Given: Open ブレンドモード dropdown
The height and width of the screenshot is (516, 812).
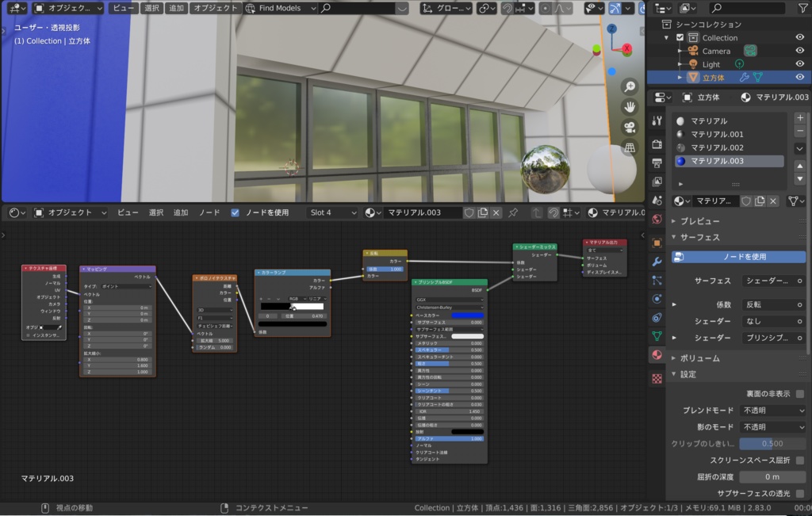Looking at the screenshot, I should click(772, 411).
